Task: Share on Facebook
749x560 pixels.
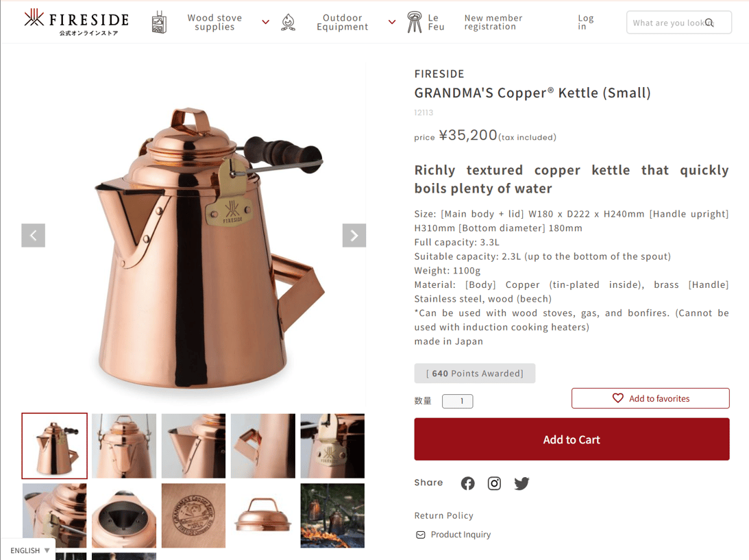Action: point(467,483)
